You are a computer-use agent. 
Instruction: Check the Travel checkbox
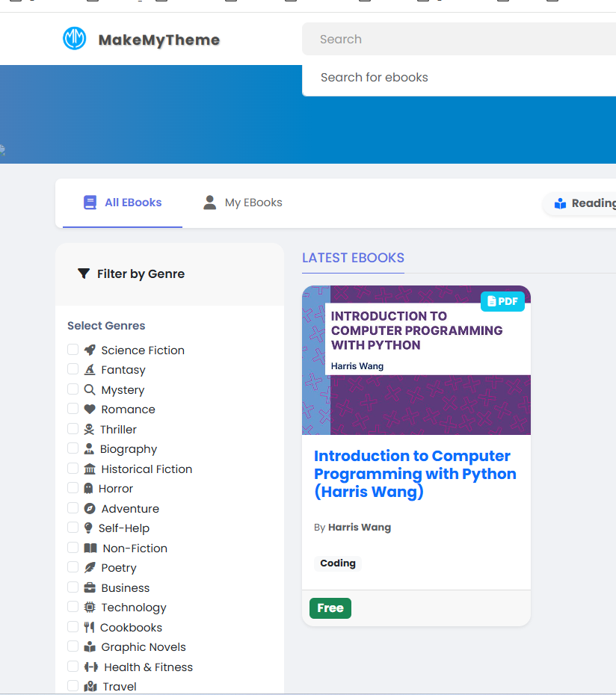[x=73, y=686]
